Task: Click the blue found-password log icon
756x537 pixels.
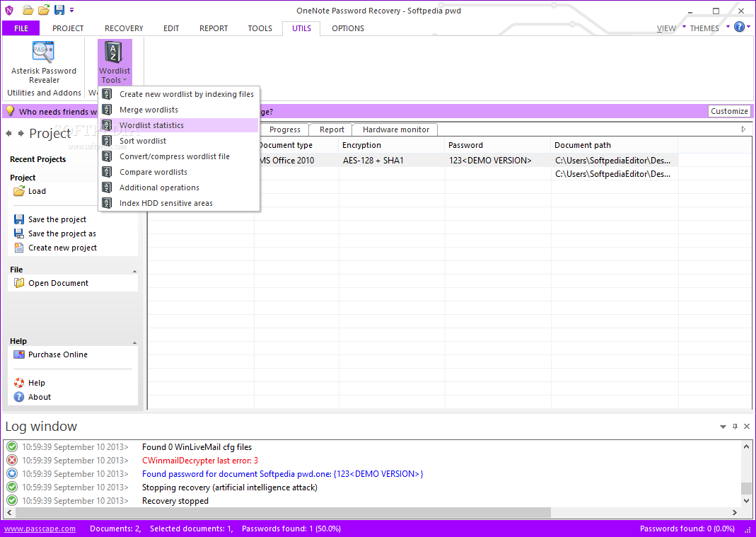Action: point(12,474)
